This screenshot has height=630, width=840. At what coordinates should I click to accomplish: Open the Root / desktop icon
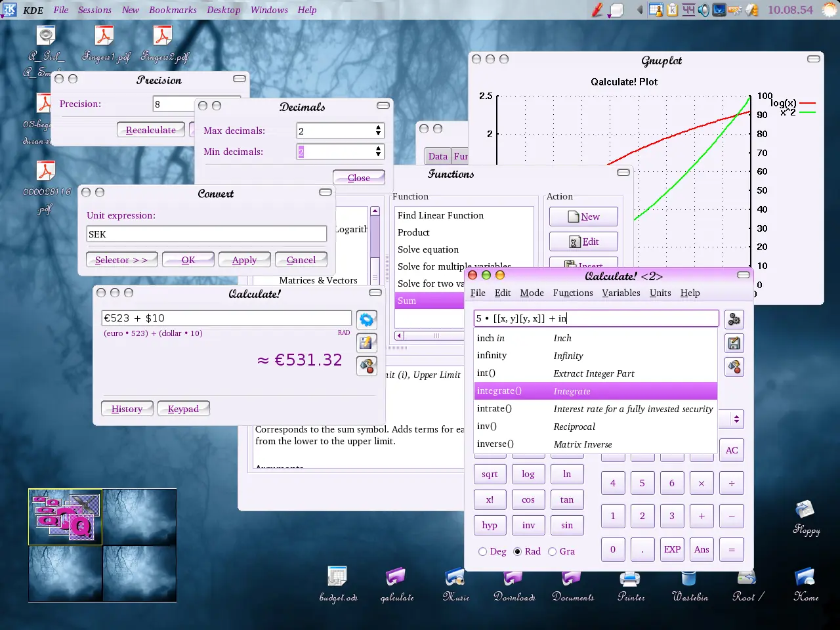(747, 583)
